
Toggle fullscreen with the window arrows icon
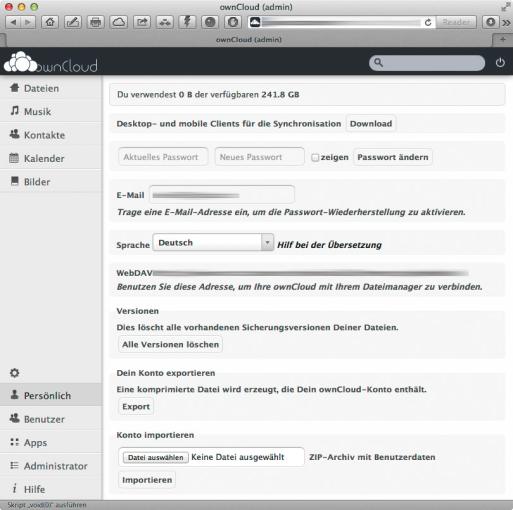point(506,6)
